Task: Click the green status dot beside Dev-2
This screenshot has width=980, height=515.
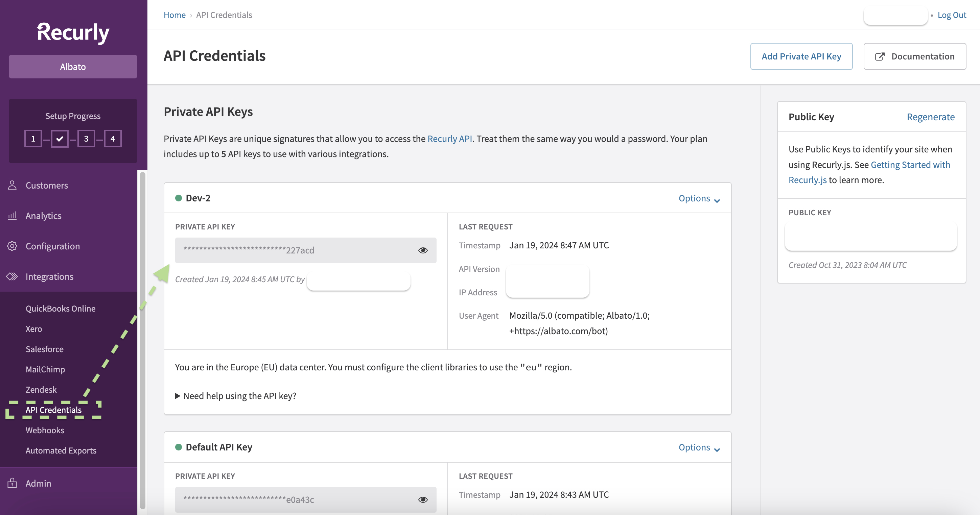Action: click(x=179, y=198)
